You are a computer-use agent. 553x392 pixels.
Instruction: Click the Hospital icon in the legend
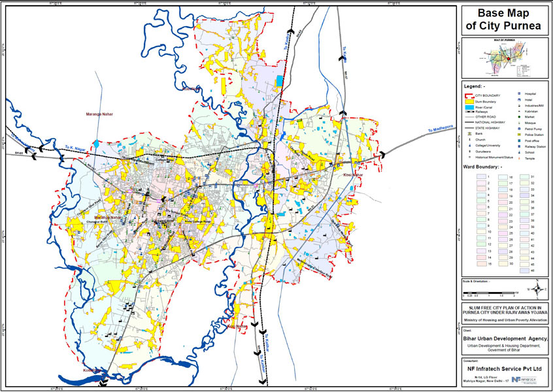[x=519, y=94]
